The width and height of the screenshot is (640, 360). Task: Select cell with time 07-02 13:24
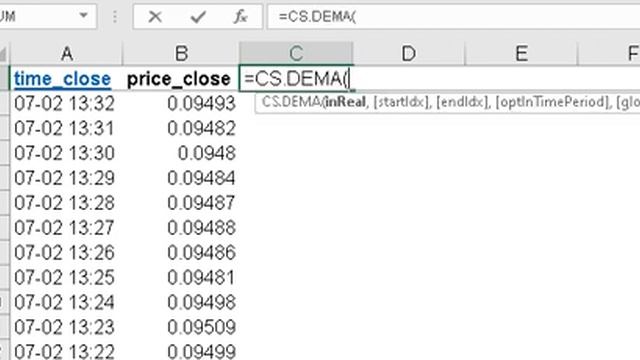point(66,302)
